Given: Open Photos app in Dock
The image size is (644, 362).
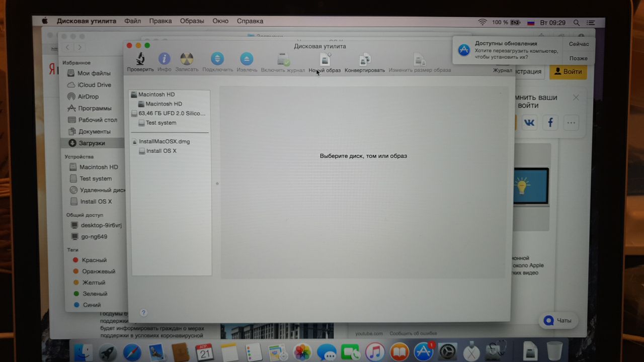Looking at the screenshot, I should click(x=302, y=352).
